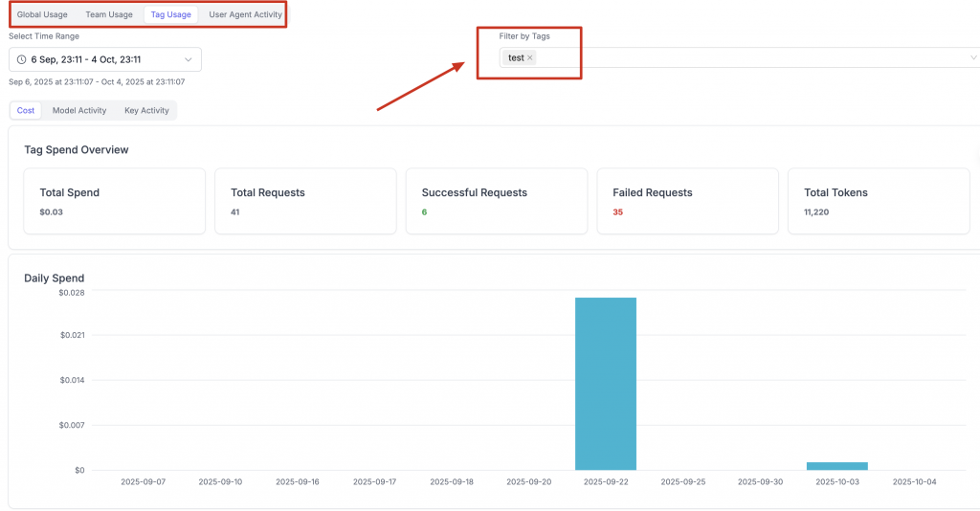Click the clock icon in time range
The image size is (980, 511).
[21, 59]
